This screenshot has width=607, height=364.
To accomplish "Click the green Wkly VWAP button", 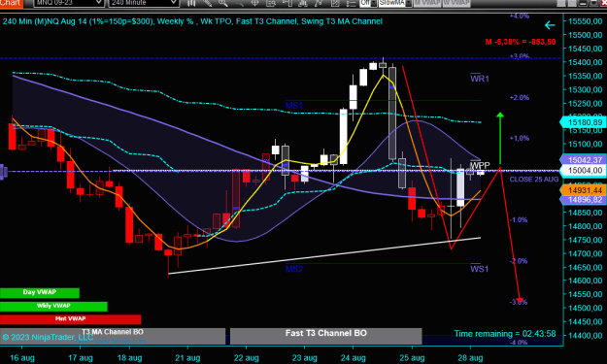I will click(53, 306).
